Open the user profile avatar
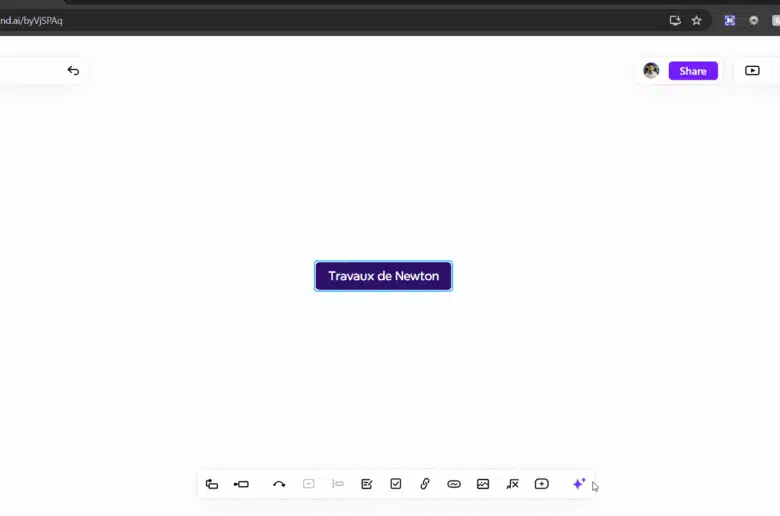 [651, 71]
